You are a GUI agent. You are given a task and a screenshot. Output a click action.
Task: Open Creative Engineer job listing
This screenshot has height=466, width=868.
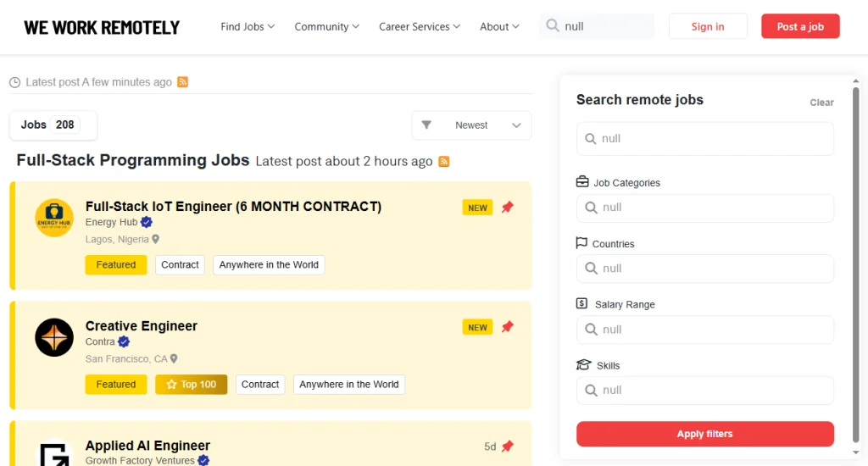(x=142, y=326)
